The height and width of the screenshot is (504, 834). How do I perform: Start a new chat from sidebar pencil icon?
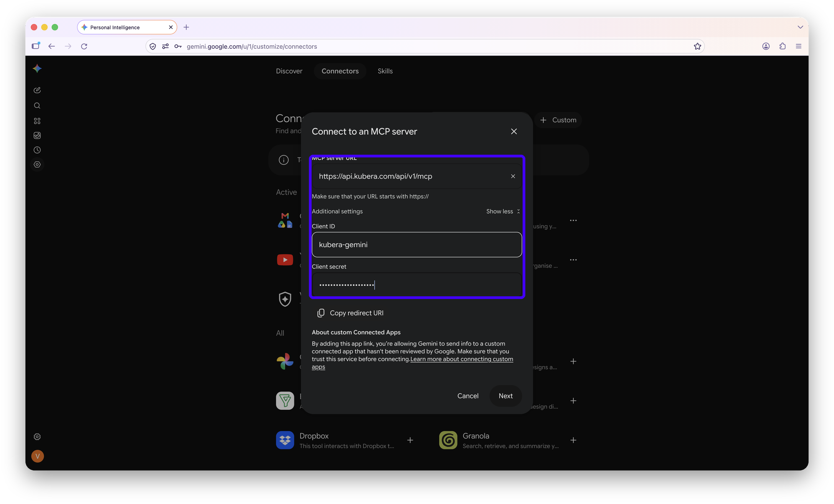pyautogui.click(x=37, y=90)
